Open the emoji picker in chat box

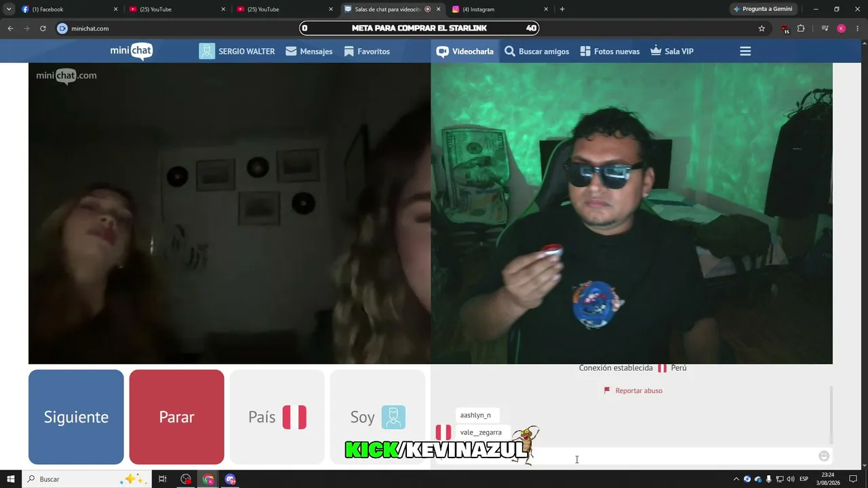point(824,456)
